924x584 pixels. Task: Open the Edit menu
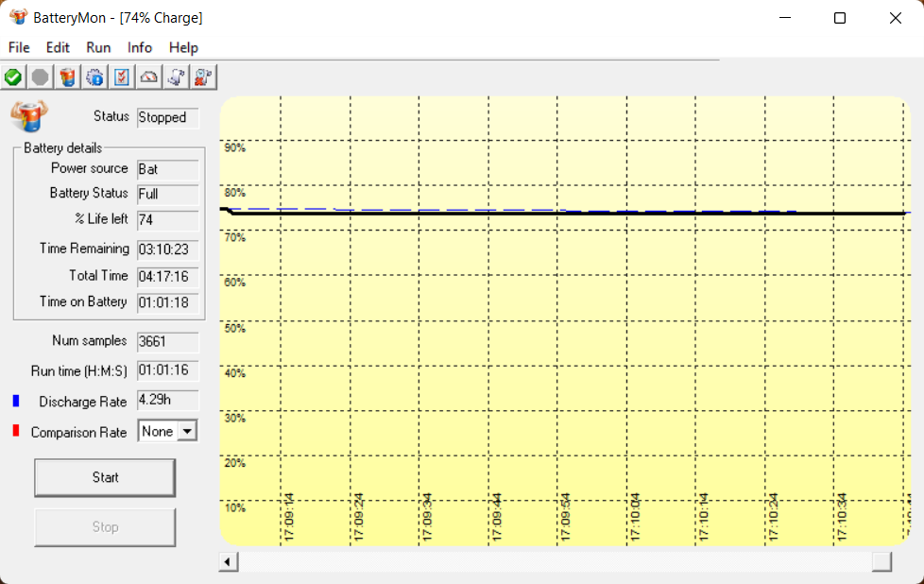[58, 48]
